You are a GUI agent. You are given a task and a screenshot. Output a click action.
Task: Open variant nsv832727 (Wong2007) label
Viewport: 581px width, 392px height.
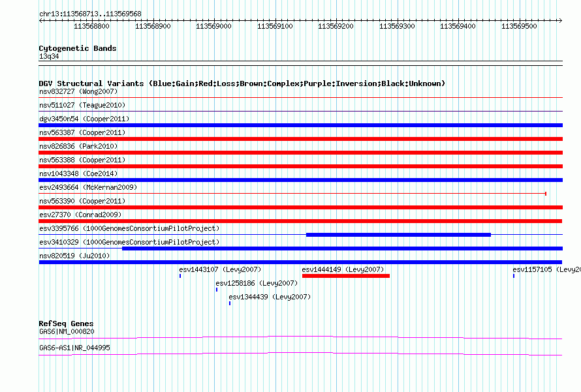pos(78,91)
